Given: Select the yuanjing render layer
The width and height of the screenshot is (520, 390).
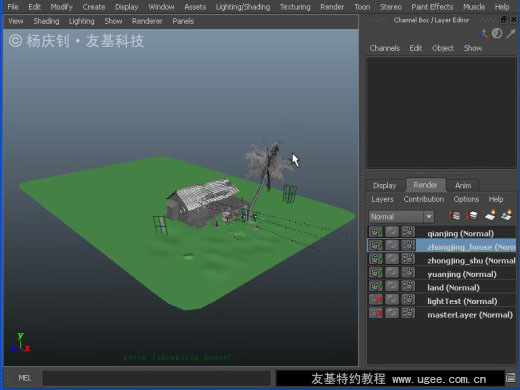Looking at the screenshot, I should point(462,274).
